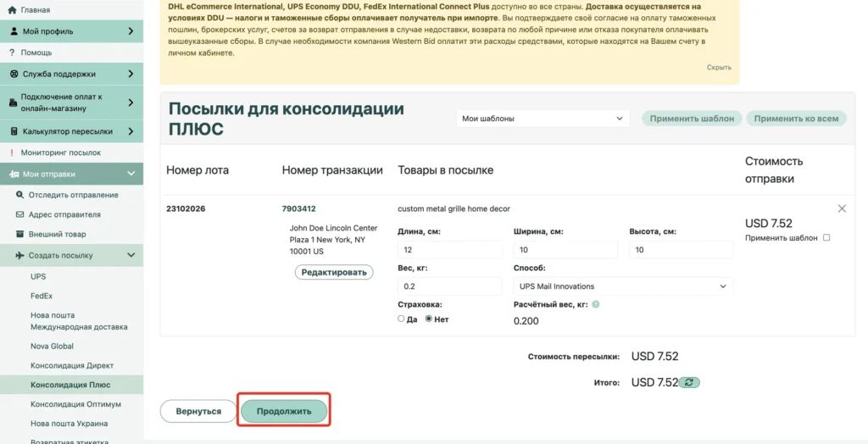Click the Редактировать address button
The height and width of the screenshot is (444, 868).
pyautogui.click(x=334, y=272)
